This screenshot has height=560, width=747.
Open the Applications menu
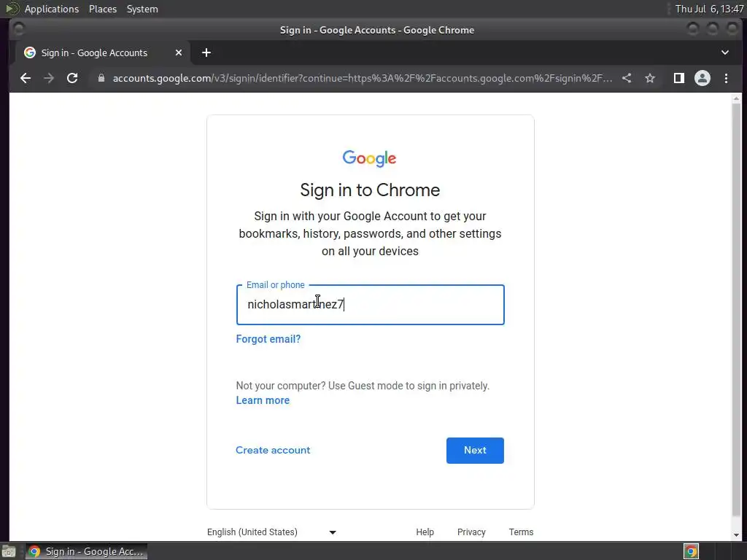[52, 9]
